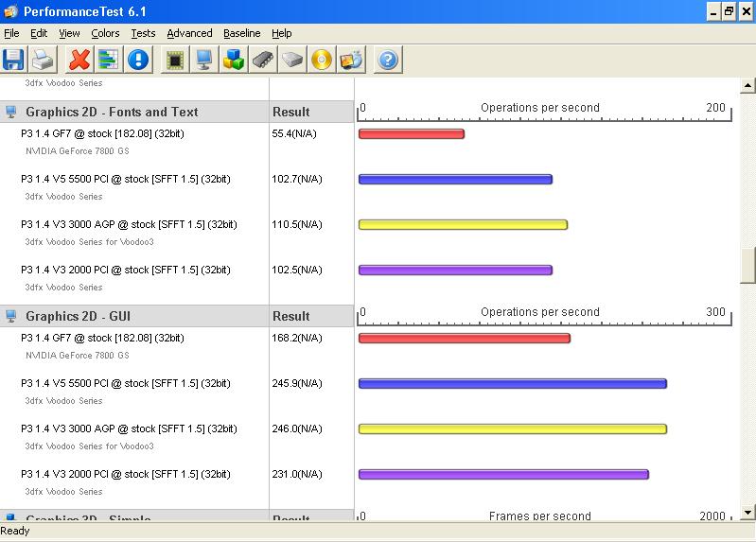Select P3 1.4 V5 5500 PCI row in GUI
The width and height of the screenshot is (756, 542).
(125, 383)
